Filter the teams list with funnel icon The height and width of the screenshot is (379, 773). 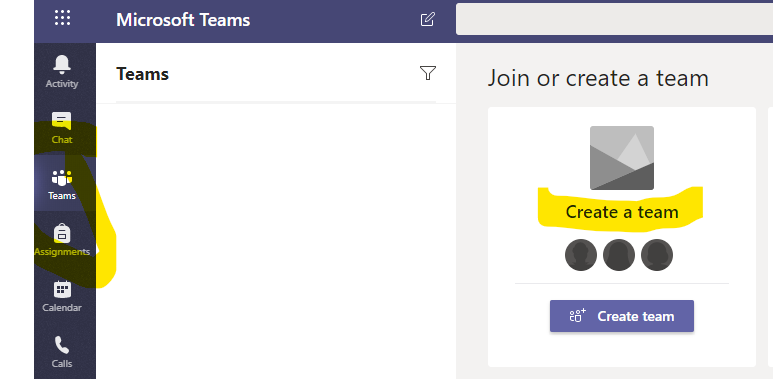click(x=427, y=73)
